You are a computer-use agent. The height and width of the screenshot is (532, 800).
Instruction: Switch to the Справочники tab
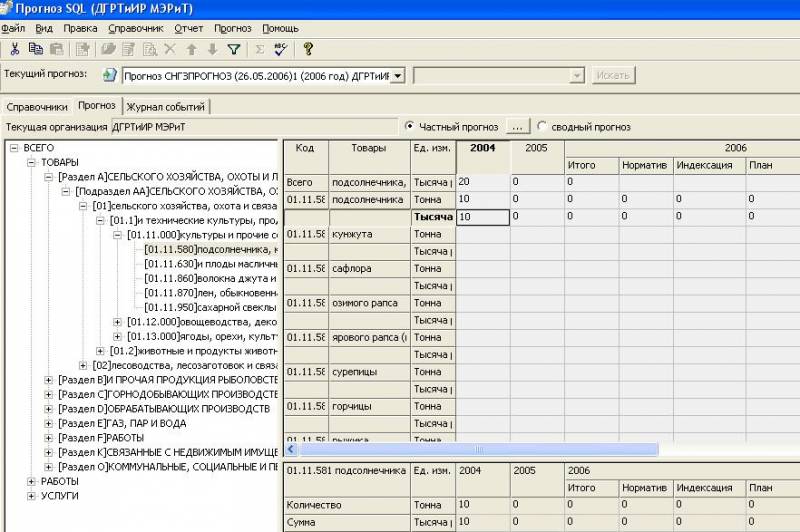pos(37,107)
